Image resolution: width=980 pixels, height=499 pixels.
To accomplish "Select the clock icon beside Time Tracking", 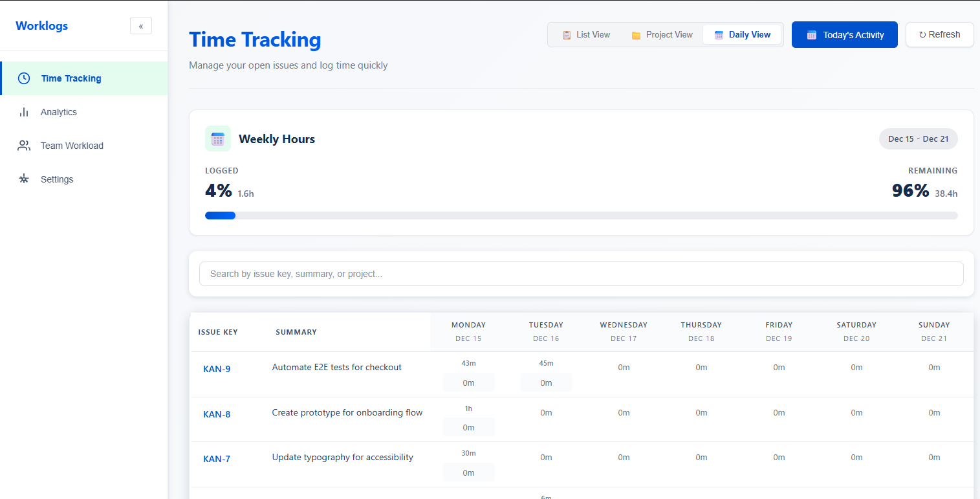I will click(24, 78).
